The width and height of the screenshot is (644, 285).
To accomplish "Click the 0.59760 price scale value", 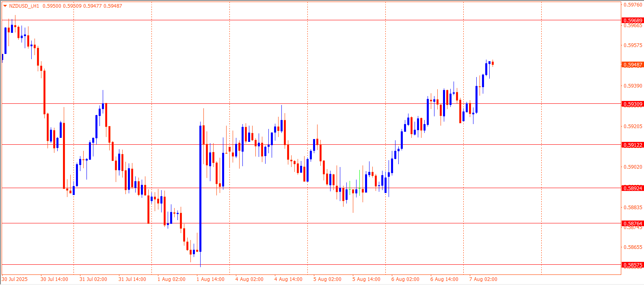I will [x=633, y=5].
